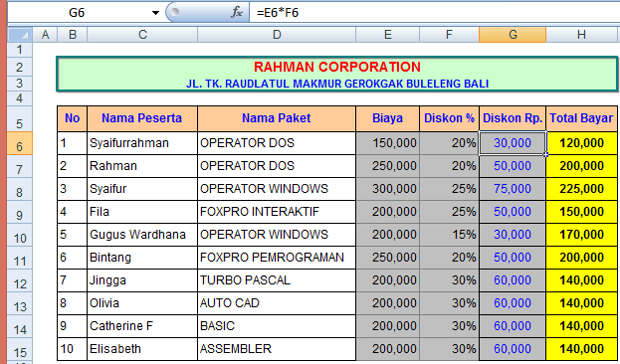Click the Biaya header cell
620x364 pixels.
(x=387, y=118)
